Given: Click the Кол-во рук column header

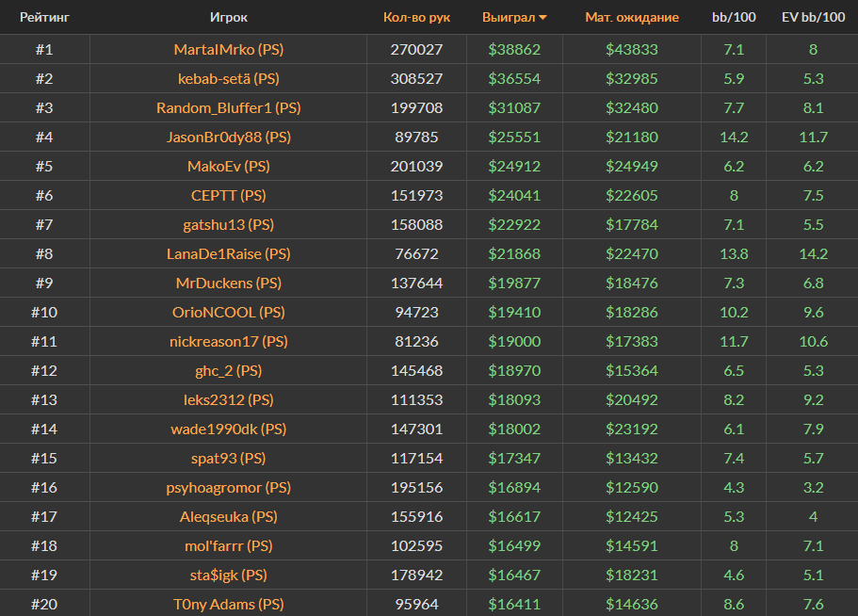Looking at the screenshot, I should click(415, 17).
